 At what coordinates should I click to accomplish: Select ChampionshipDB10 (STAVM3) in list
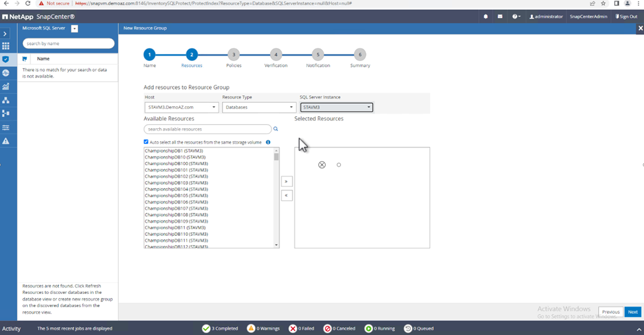click(x=175, y=157)
